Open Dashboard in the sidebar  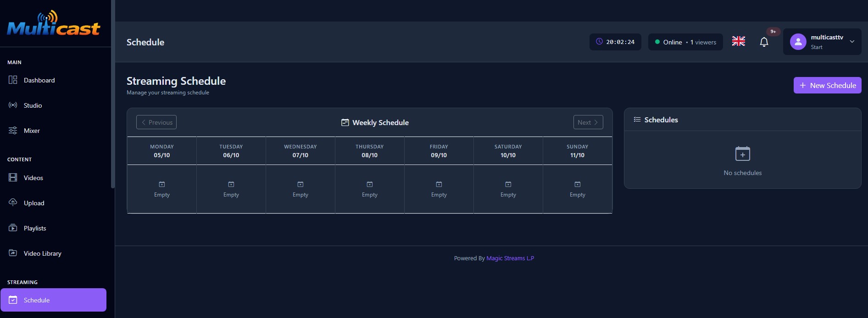pos(54,80)
